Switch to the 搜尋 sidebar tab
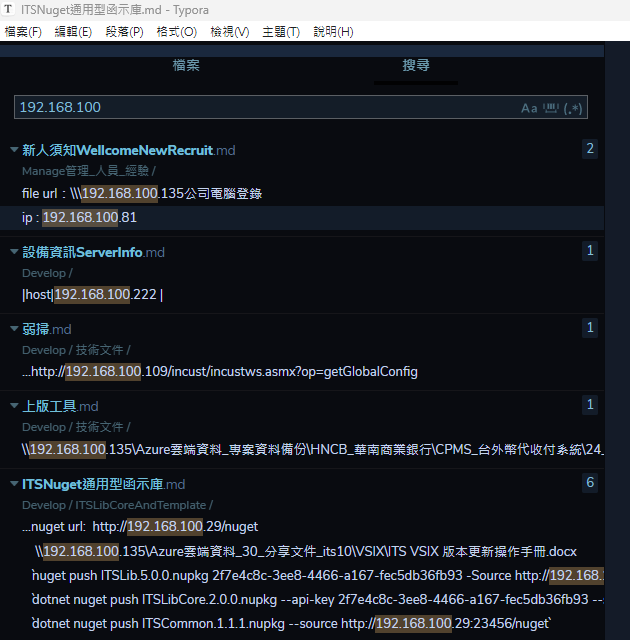The width and height of the screenshot is (630, 640). (x=416, y=65)
